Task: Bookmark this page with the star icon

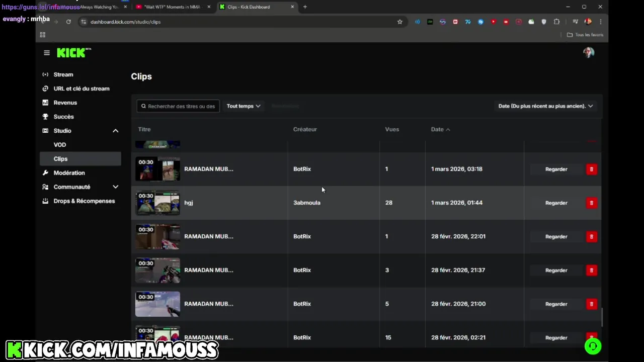Action: click(400, 22)
